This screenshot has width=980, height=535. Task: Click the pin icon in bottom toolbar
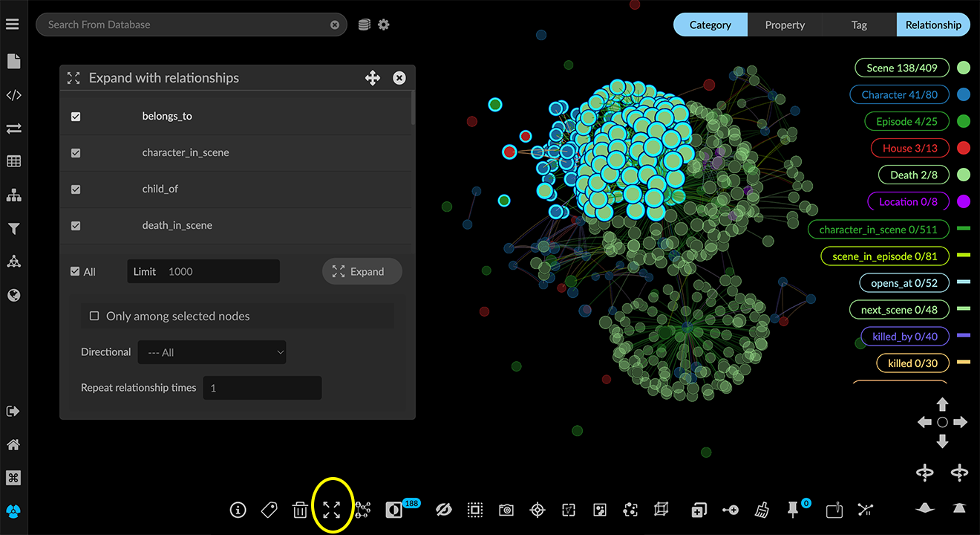point(793,510)
